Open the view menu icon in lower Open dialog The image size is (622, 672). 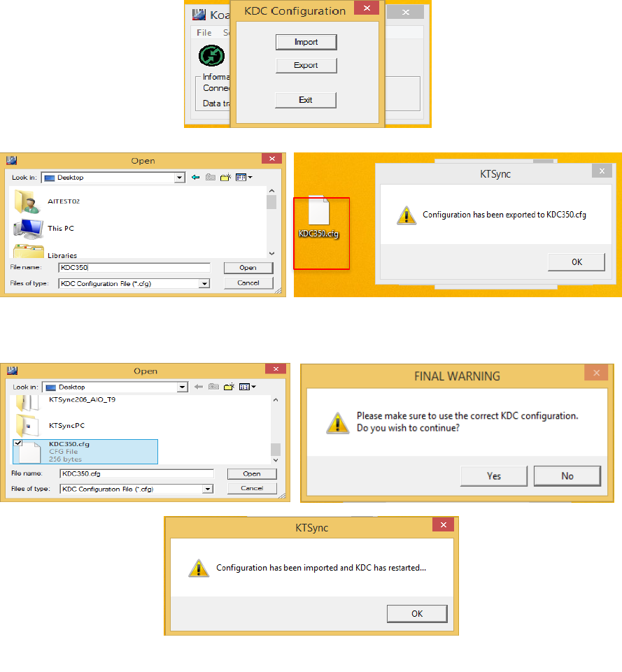(x=248, y=387)
